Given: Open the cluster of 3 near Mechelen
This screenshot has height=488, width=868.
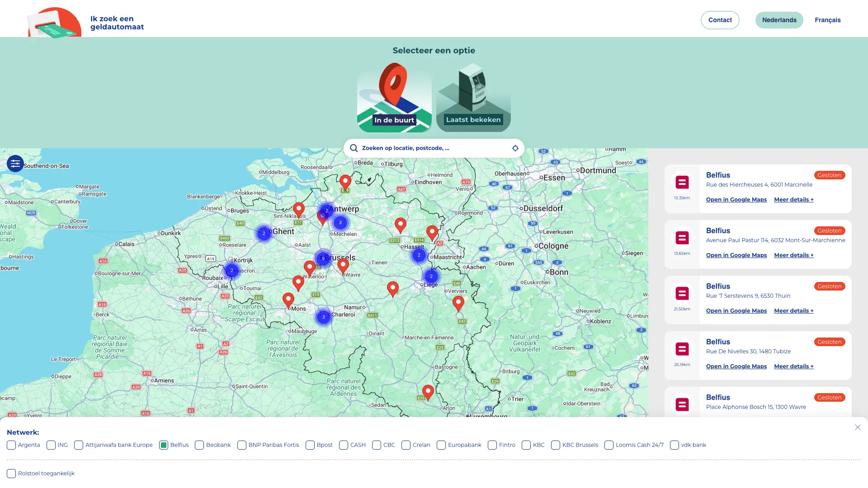Looking at the screenshot, I should [x=340, y=222].
